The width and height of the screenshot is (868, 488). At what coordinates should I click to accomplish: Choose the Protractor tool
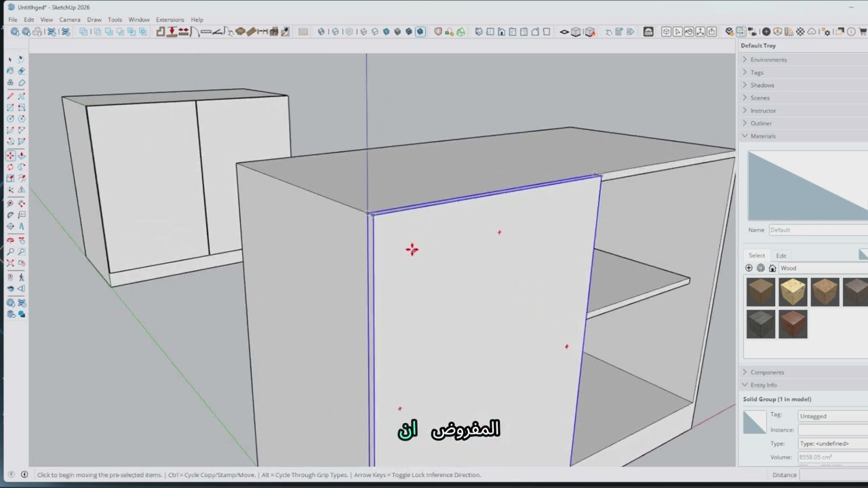tap(10, 214)
